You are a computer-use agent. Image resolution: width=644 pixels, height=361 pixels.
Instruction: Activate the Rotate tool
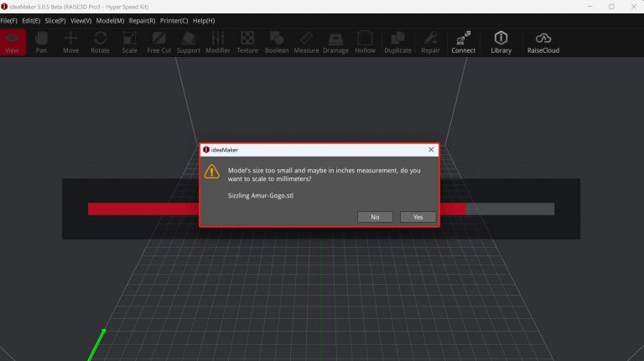coord(101,42)
